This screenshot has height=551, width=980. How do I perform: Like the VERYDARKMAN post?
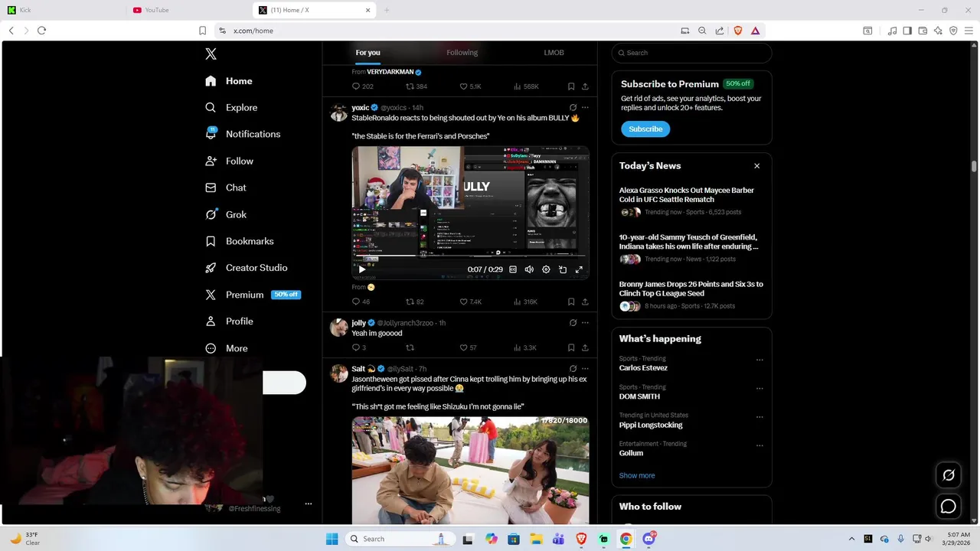pyautogui.click(x=470, y=86)
